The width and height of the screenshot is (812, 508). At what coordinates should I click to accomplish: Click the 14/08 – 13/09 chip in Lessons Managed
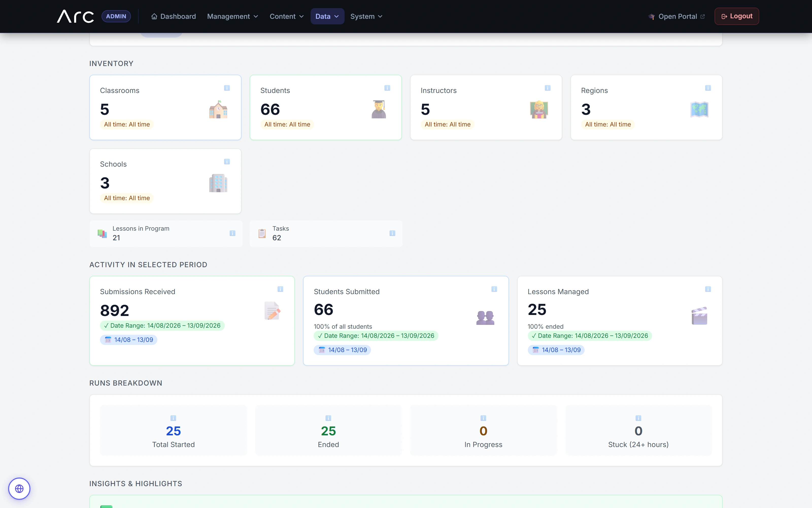(556, 350)
